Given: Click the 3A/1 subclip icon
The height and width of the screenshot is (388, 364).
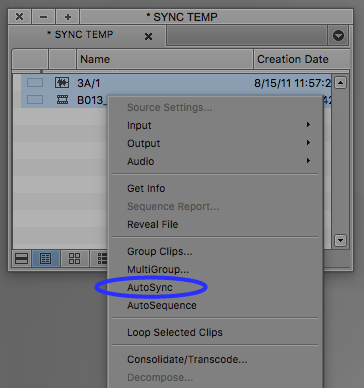Looking at the screenshot, I should tap(62, 83).
